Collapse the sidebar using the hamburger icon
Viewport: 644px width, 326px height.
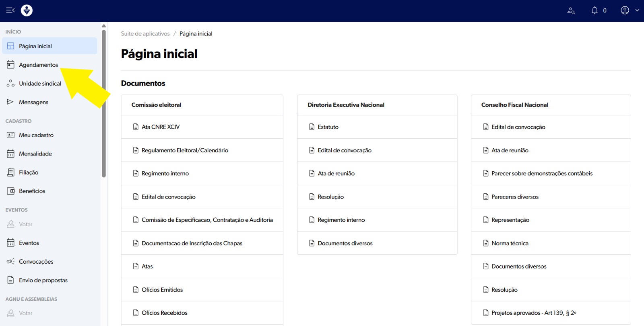click(10, 10)
